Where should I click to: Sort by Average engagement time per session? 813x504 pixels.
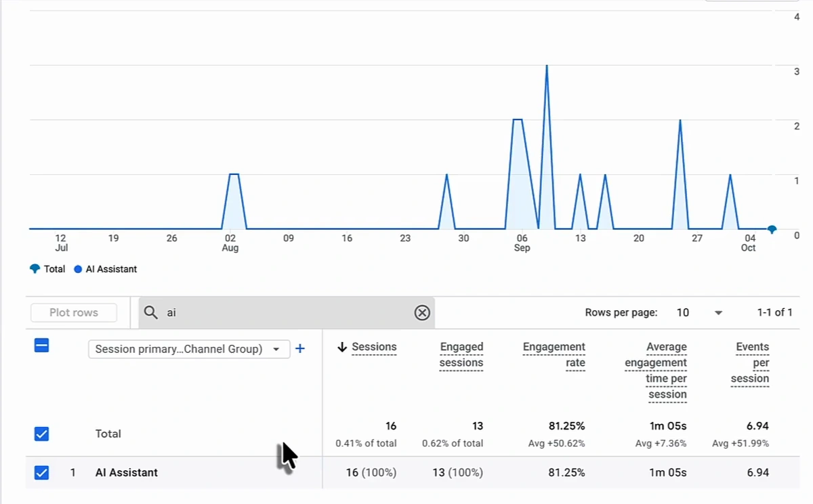pos(656,371)
